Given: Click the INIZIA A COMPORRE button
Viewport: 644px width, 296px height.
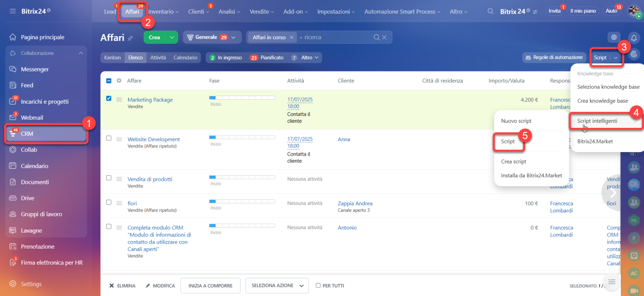Looking at the screenshot, I should [210, 285].
